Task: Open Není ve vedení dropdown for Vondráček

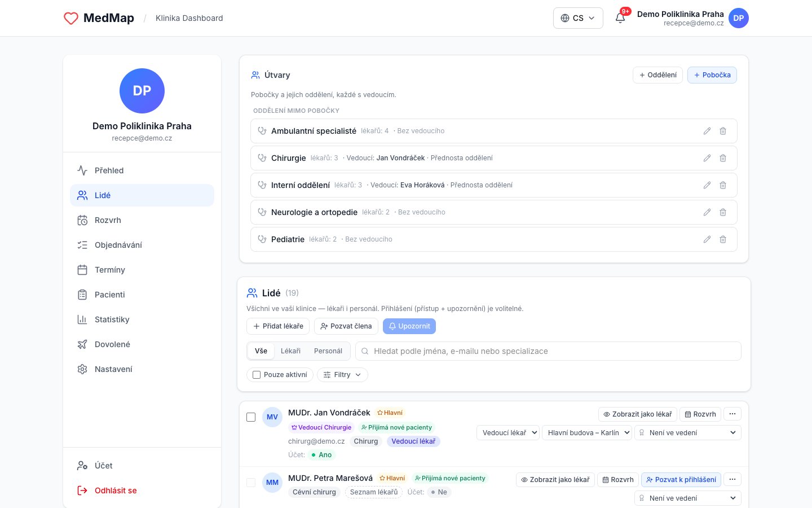Action: pyautogui.click(x=688, y=433)
